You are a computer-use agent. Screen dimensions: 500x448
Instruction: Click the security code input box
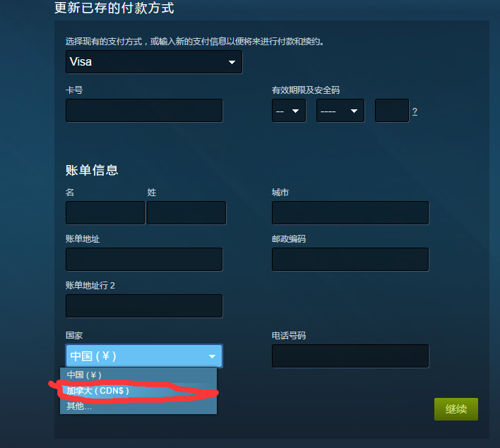tap(391, 111)
